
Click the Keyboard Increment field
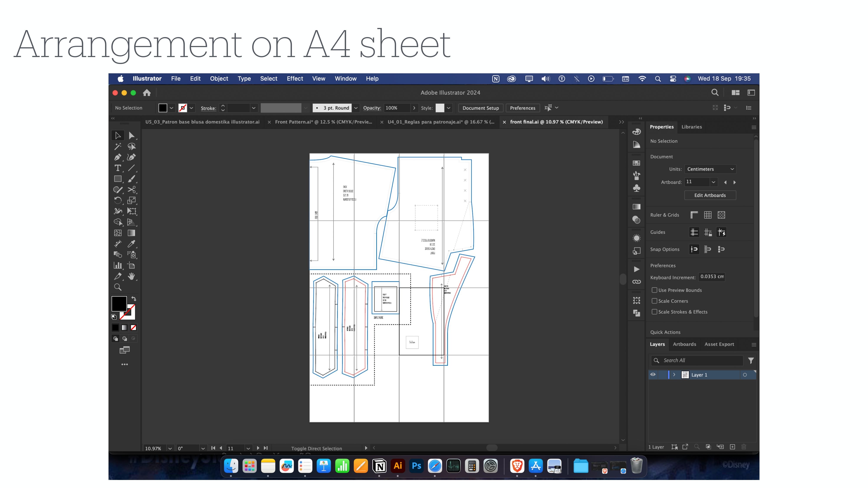click(x=712, y=277)
